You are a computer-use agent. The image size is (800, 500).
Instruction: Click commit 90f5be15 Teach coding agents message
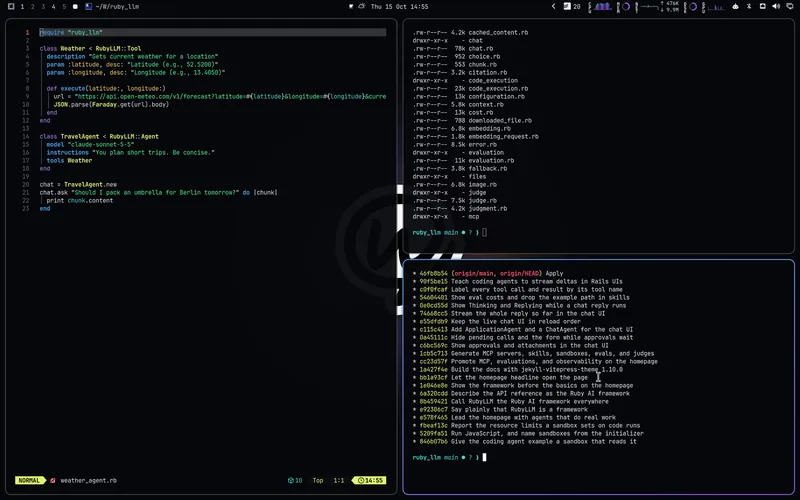(x=537, y=282)
